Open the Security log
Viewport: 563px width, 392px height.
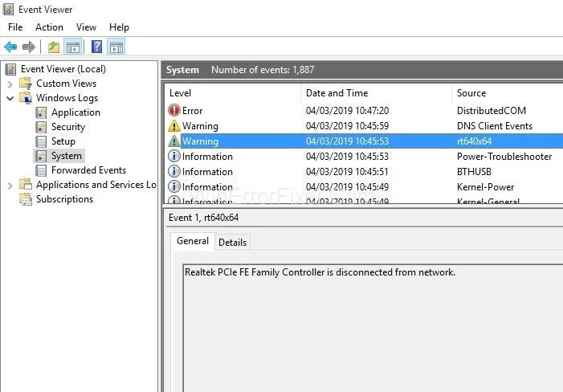[68, 127]
